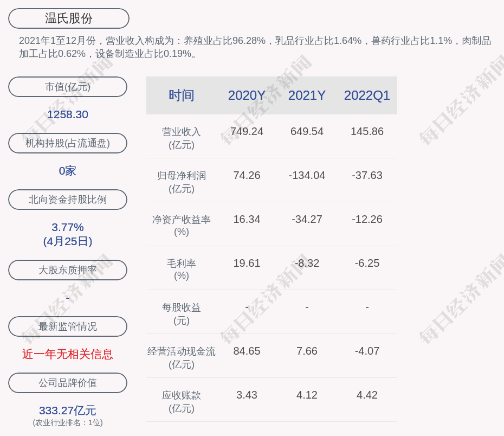
Task: Click the 时间 column header
Action: [x=182, y=95]
